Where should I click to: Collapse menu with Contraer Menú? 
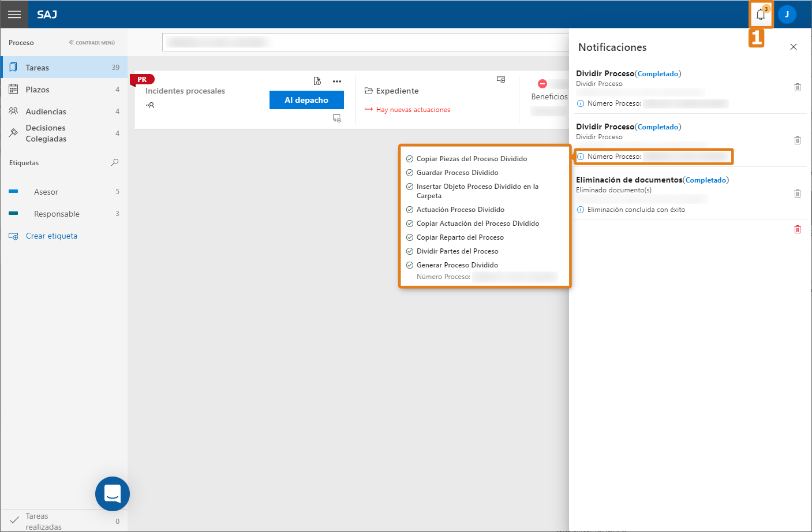[92, 43]
